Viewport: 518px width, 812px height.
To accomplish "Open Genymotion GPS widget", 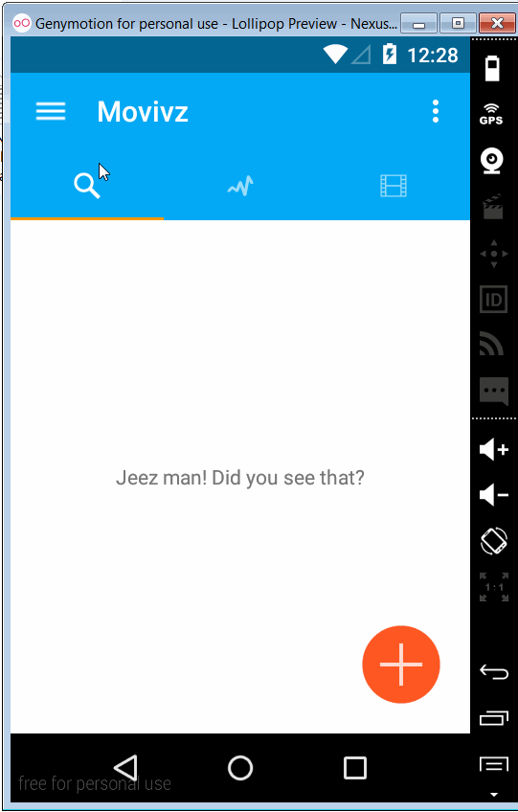I will (x=491, y=113).
